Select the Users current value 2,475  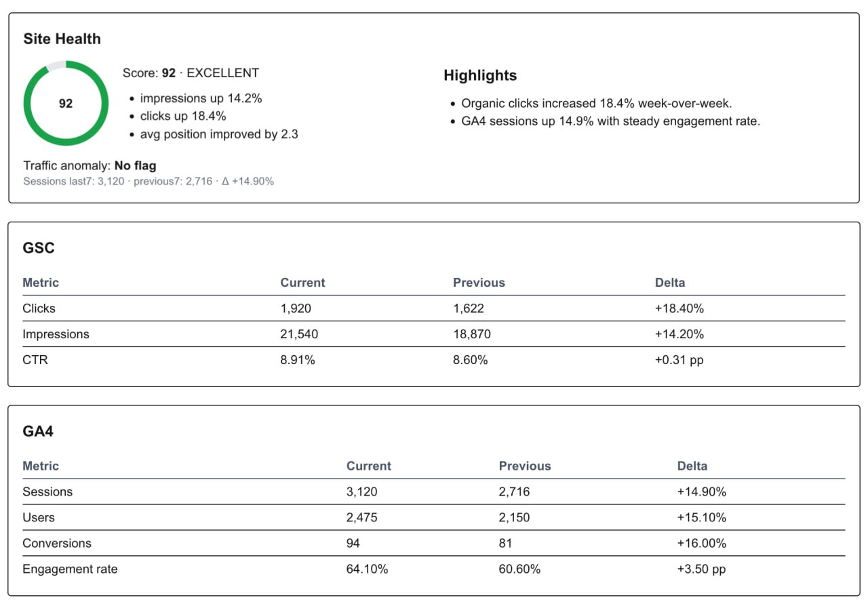coord(361,517)
